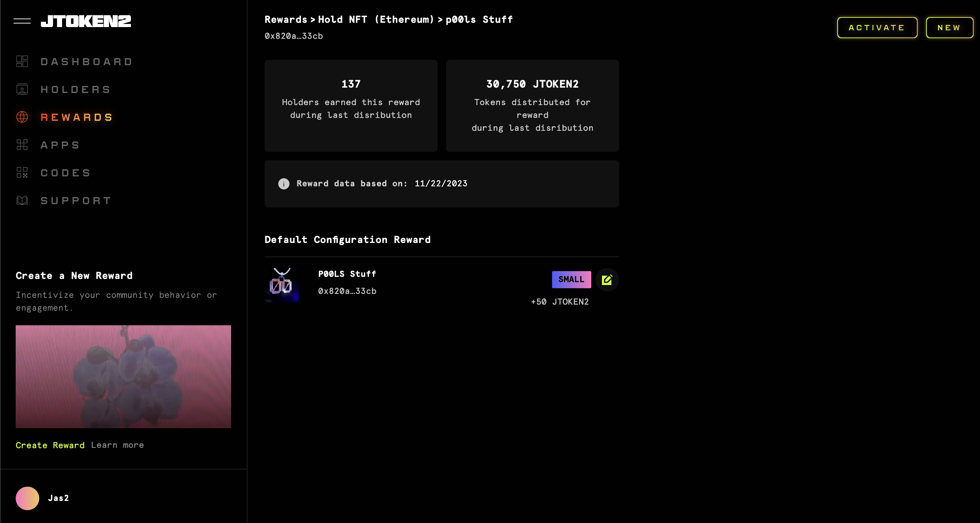Viewport: 980px width, 523px height.
Task: Click the SMALL reward size badge
Action: click(x=571, y=279)
